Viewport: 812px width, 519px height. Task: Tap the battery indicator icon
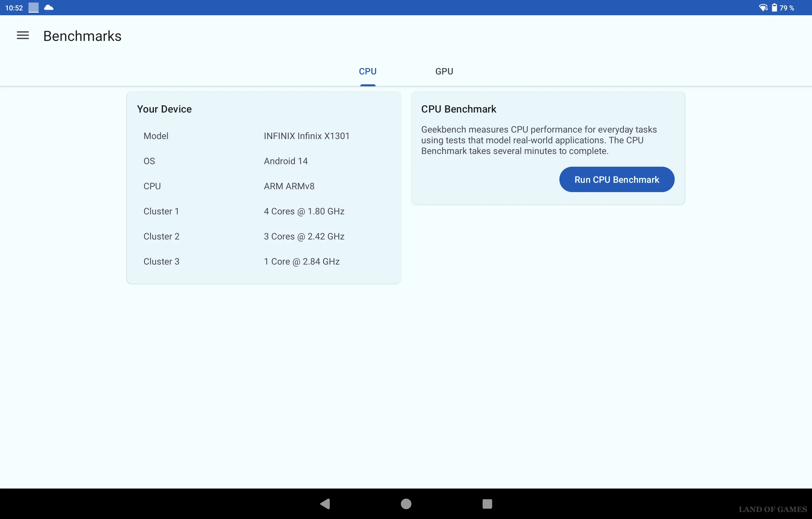pos(774,7)
